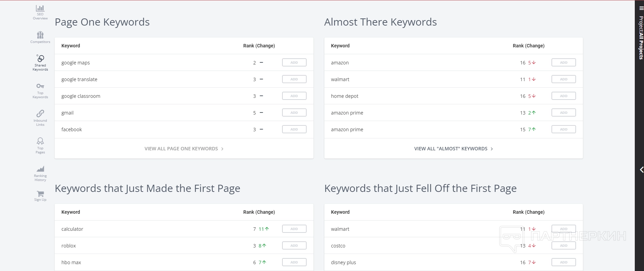The width and height of the screenshot is (644, 271).
Task: Expand the collapsed projects side panel arrow
Action: pos(642,170)
